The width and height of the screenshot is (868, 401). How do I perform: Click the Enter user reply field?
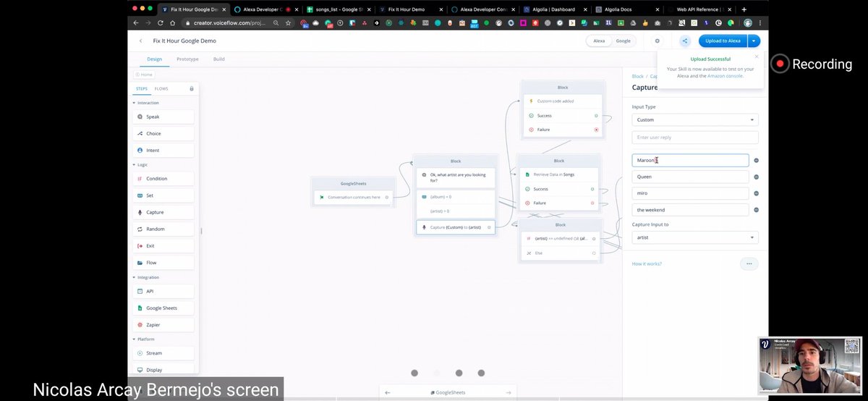point(694,138)
